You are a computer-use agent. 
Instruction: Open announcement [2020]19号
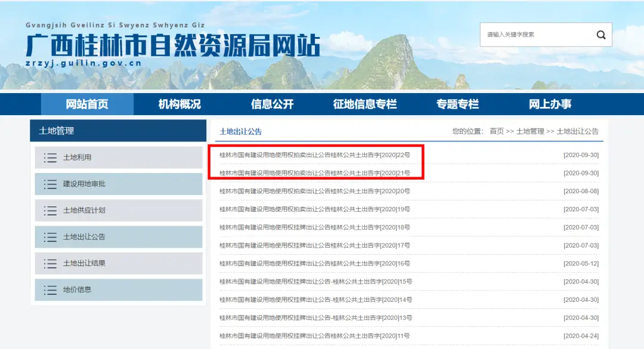point(315,209)
